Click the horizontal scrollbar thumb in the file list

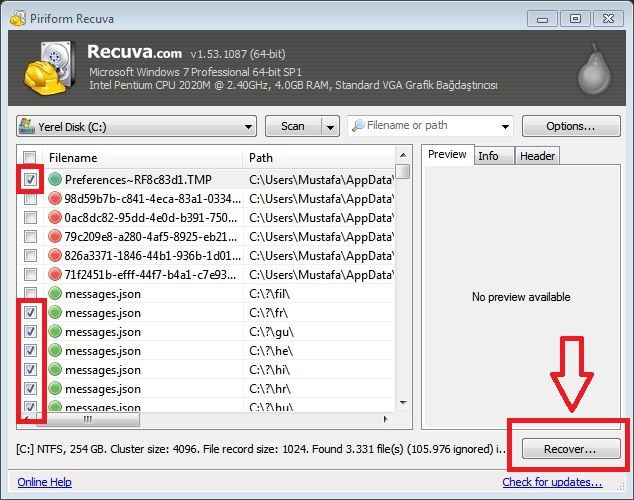coord(88,419)
